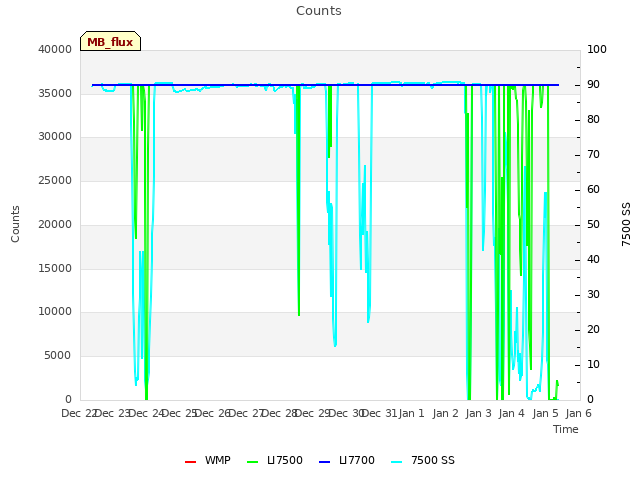The height and width of the screenshot is (480, 640).
Task: Click right axis label 40
Action: (x=593, y=260)
